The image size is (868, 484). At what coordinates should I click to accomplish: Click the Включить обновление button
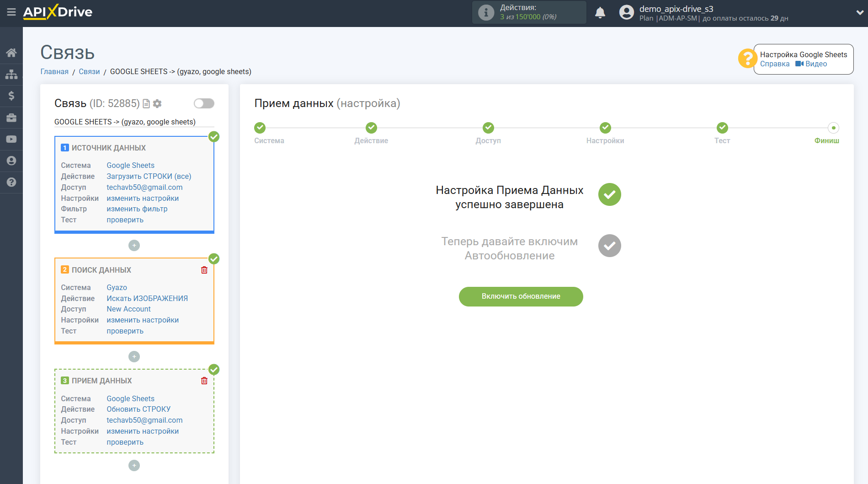(521, 296)
